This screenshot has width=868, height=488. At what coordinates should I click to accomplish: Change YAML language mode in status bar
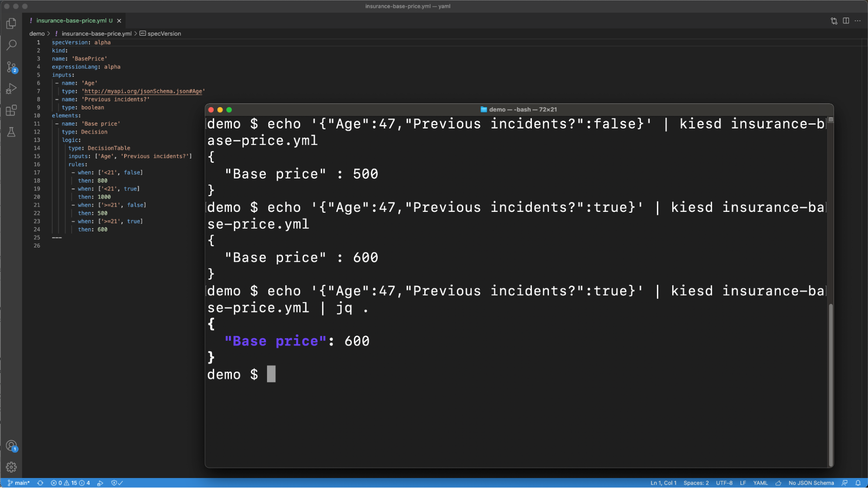point(760,483)
